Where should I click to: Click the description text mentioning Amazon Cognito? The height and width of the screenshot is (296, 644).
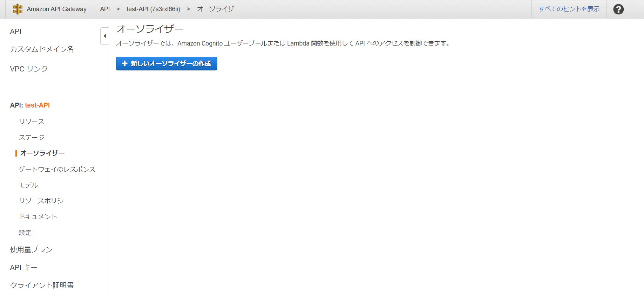tap(283, 43)
